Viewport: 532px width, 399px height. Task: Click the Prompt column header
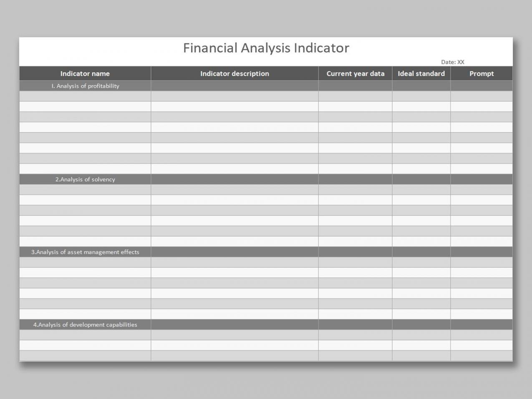coord(481,73)
